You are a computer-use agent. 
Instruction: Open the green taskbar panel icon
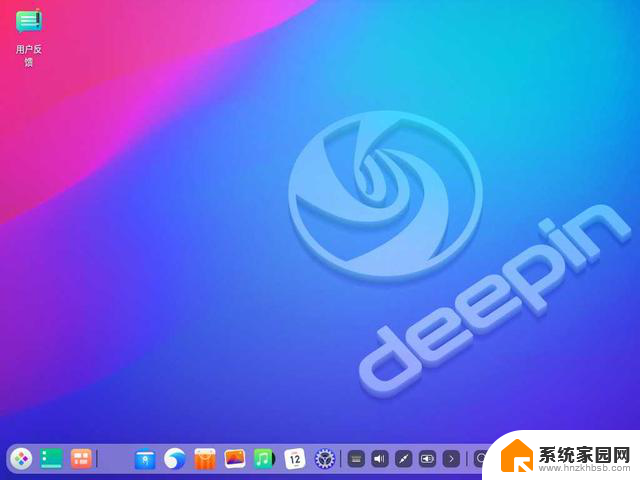click(51, 458)
